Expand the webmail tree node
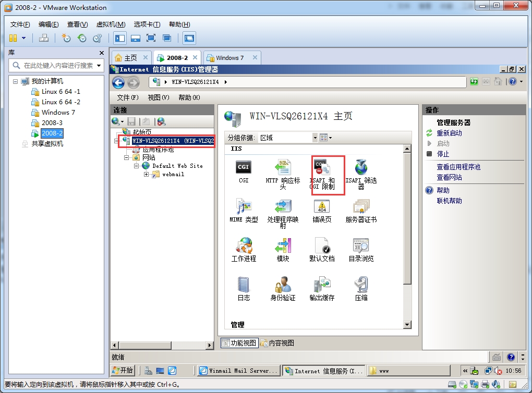This screenshot has height=393, width=532. pos(146,174)
